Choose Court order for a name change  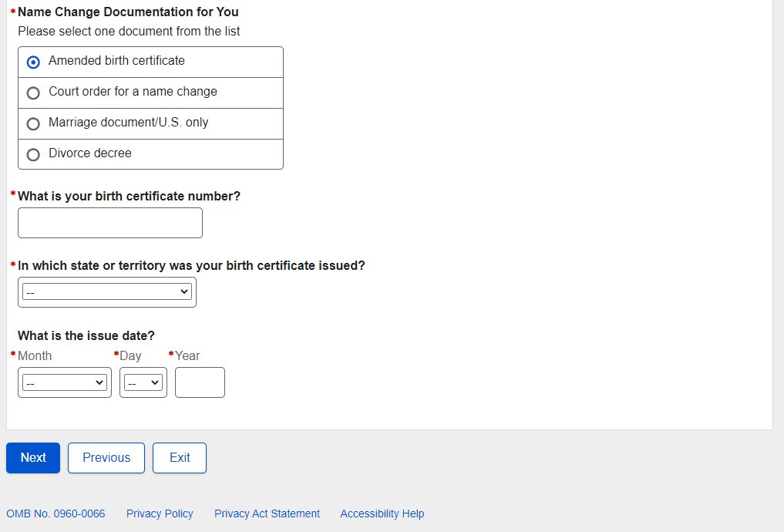pyautogui.click(x=33, y=93)
